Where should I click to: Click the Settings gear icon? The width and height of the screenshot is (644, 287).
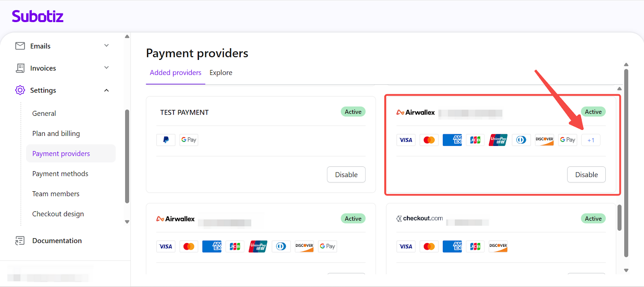coord(20,90)
